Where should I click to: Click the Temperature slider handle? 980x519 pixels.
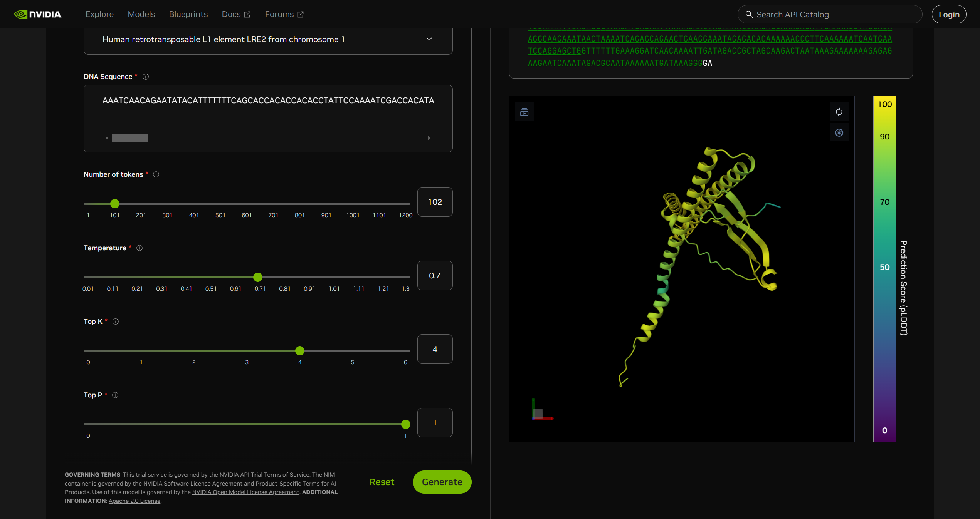click(x=258, y=277)
